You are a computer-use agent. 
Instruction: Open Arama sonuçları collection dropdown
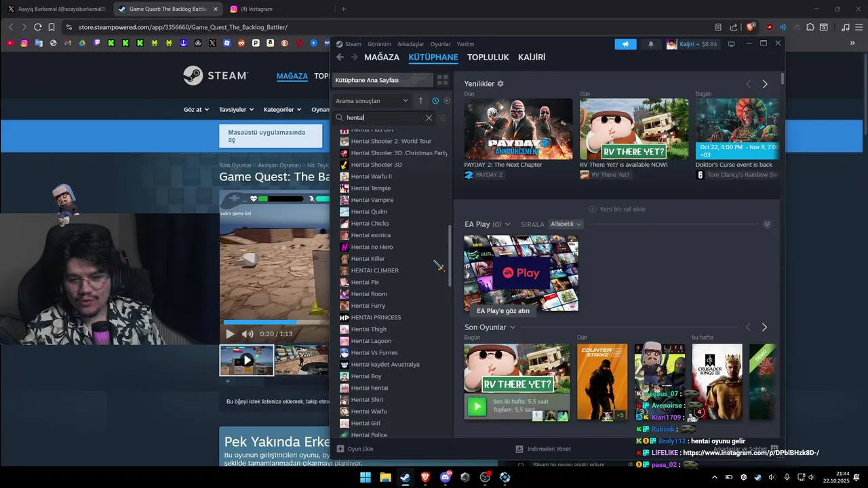pos(372,100)
